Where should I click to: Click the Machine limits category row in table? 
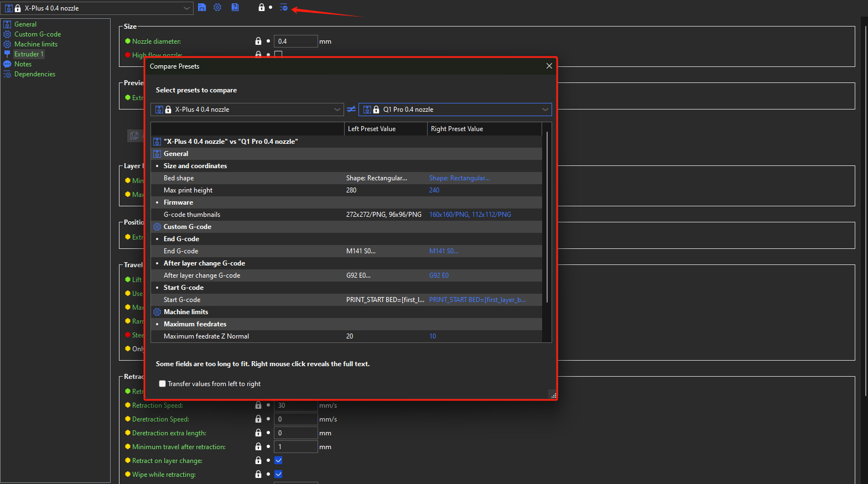tap(346, 312)
